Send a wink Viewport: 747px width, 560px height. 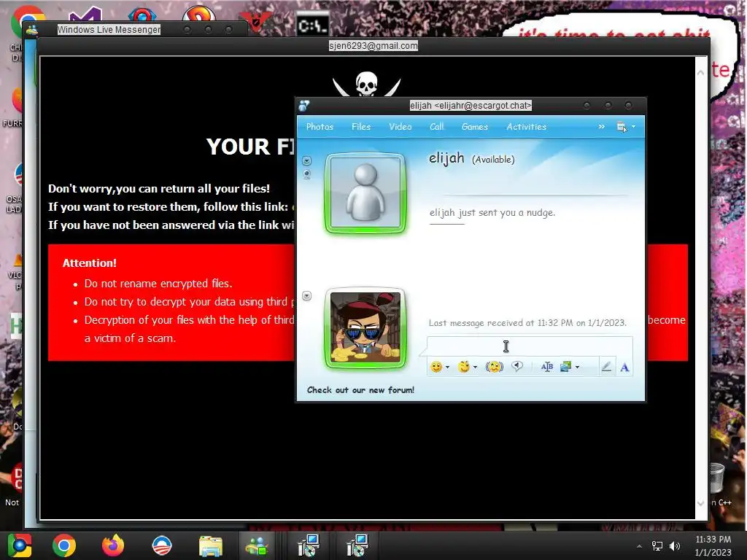pyautogui.click(x=463, y=367)
